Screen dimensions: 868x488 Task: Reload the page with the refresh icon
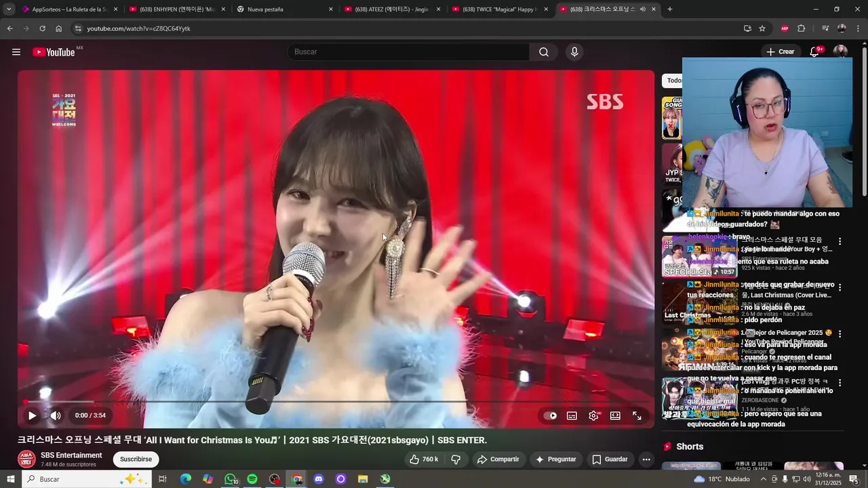point(42,28)
